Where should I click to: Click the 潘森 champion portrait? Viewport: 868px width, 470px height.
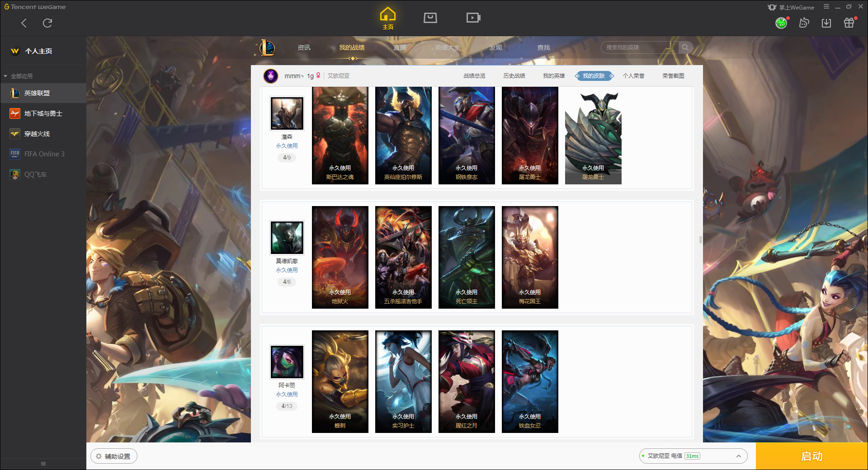pos(287,113)
